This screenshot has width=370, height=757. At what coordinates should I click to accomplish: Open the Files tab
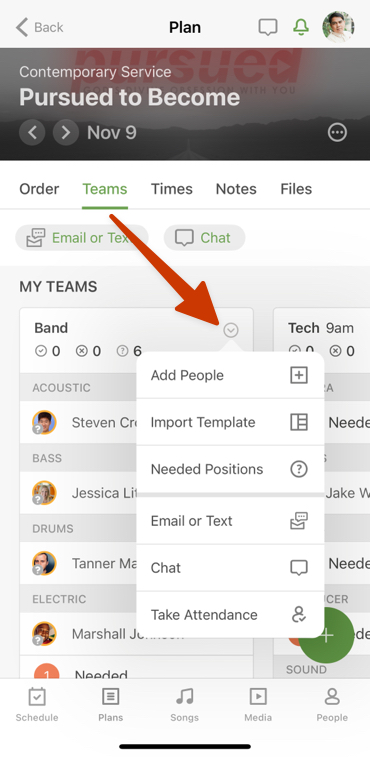tap(296, 189)
